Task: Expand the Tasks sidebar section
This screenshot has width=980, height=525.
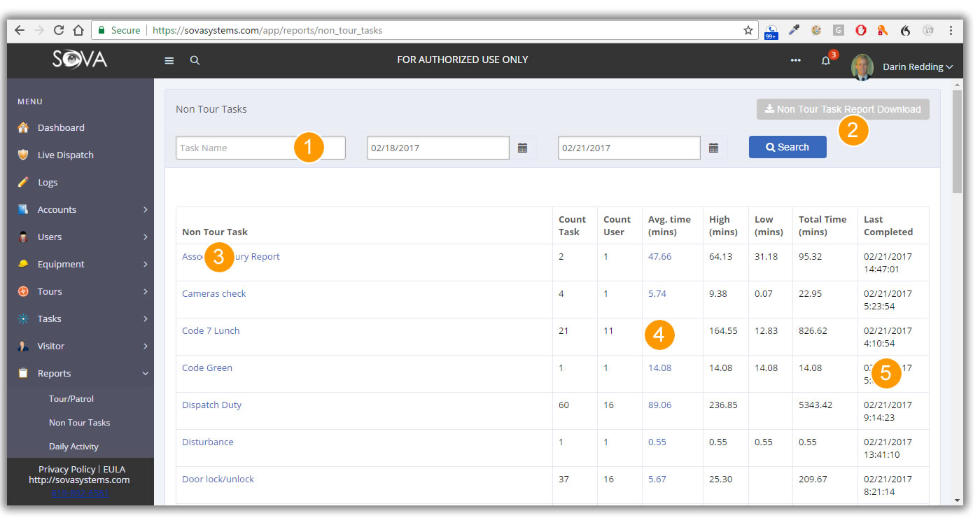Action: click(x=80, y=318)
